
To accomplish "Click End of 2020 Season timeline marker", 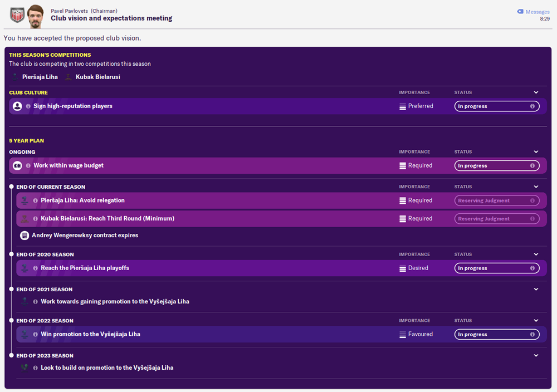I will click(11, 254).
